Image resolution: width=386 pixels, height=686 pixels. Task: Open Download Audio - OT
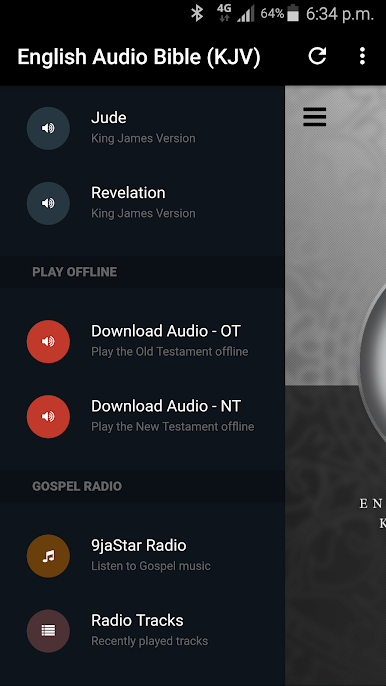click(142, 342)
